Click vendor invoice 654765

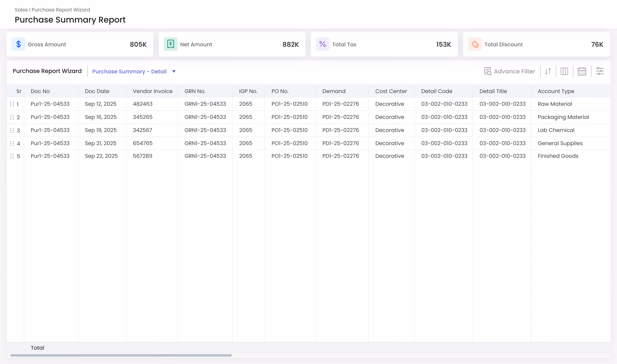click(143, 143)
